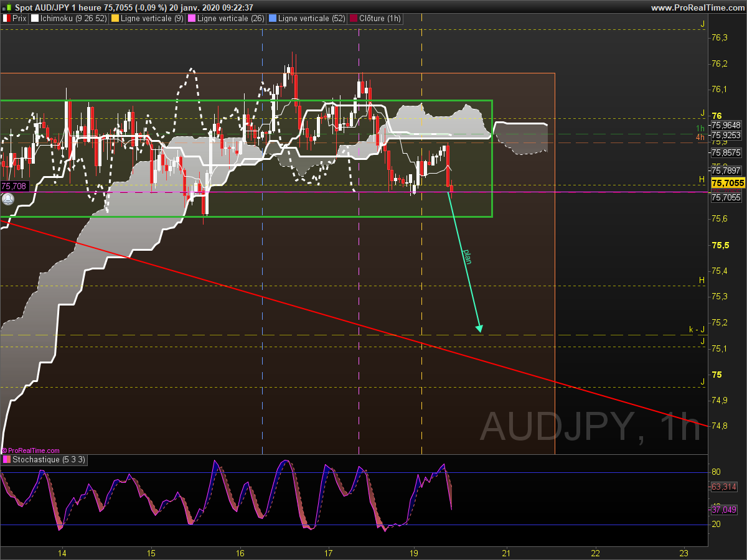Viewport: 747px width, 560px height.
Task: Open the white Ichimoku color swatch
Action: (34, 19)
